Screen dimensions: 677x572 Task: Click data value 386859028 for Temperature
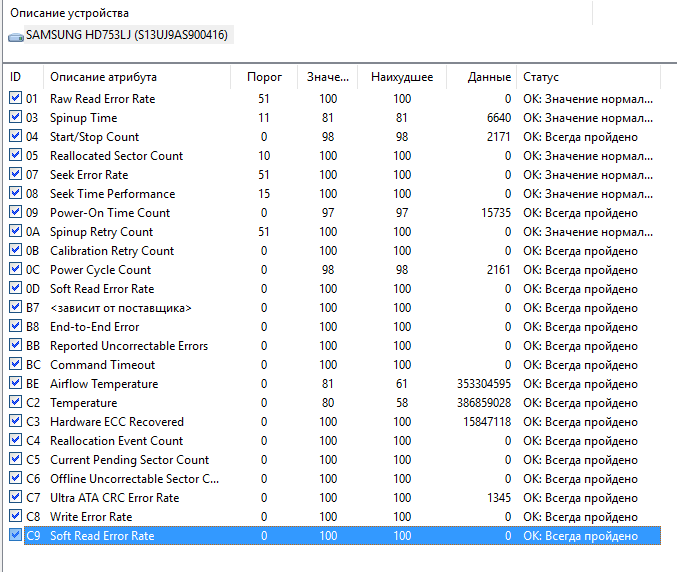(x=484, y=403)
